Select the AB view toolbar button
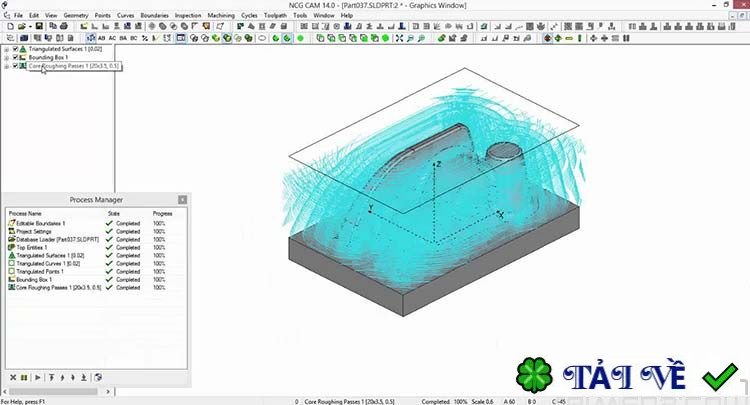This screenshot has height=405, width=750. click(101, 38)
